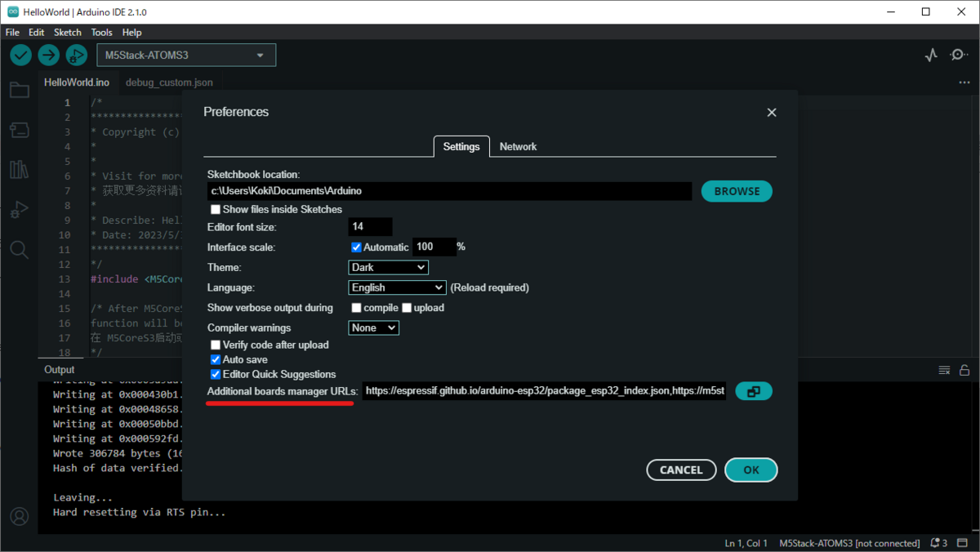Open the Language dropdown showing English
The image size is (980, 552).
click(x=397, y=287)
